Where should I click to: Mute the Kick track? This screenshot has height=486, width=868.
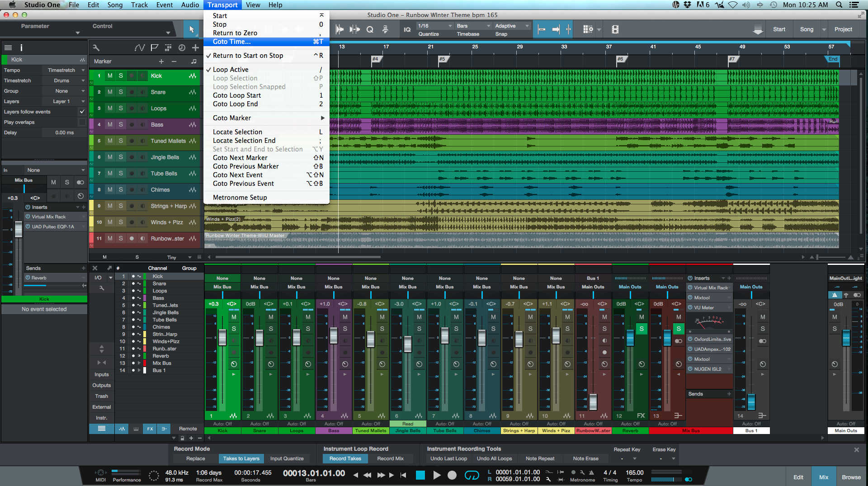[110, 76]
